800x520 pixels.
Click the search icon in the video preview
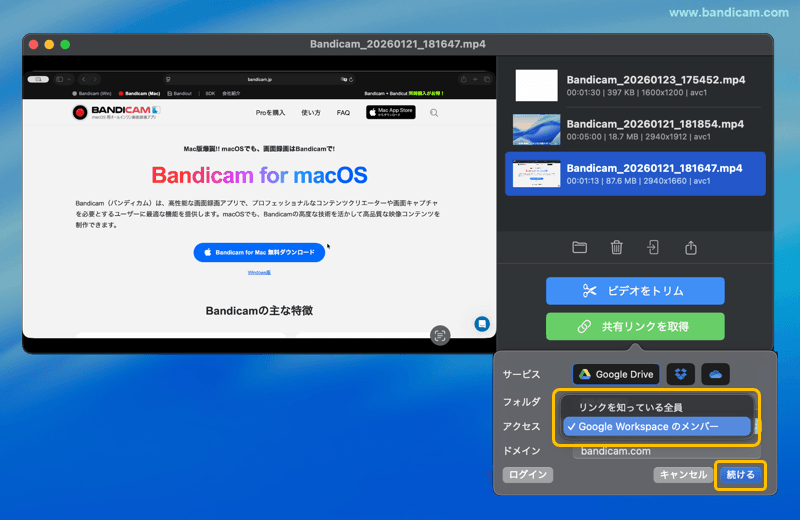click(434, 113)
